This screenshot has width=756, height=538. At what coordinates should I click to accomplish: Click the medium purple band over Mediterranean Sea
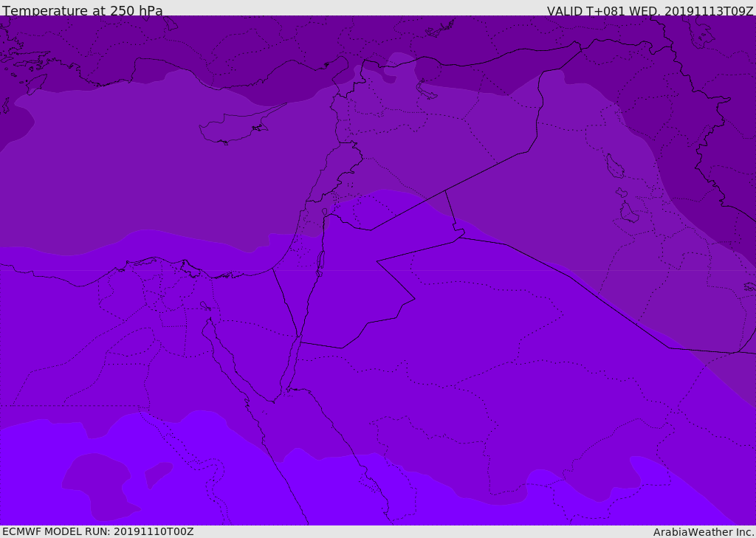pyautogui.click(x=148, y=170)
